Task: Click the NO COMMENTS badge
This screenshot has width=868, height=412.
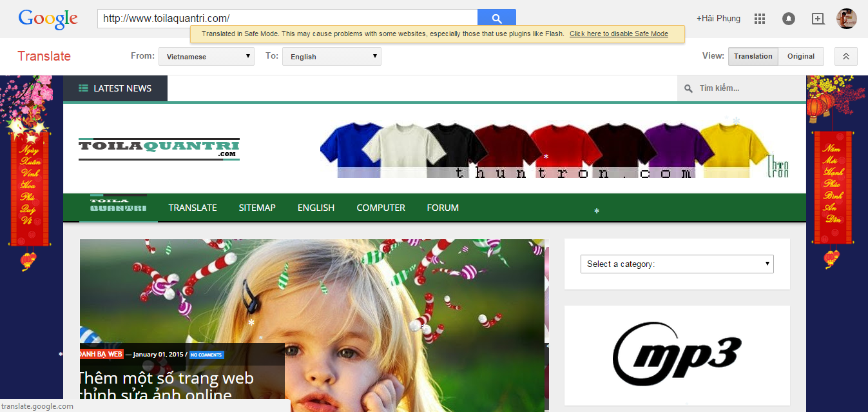Action: (x=206, y=355)
